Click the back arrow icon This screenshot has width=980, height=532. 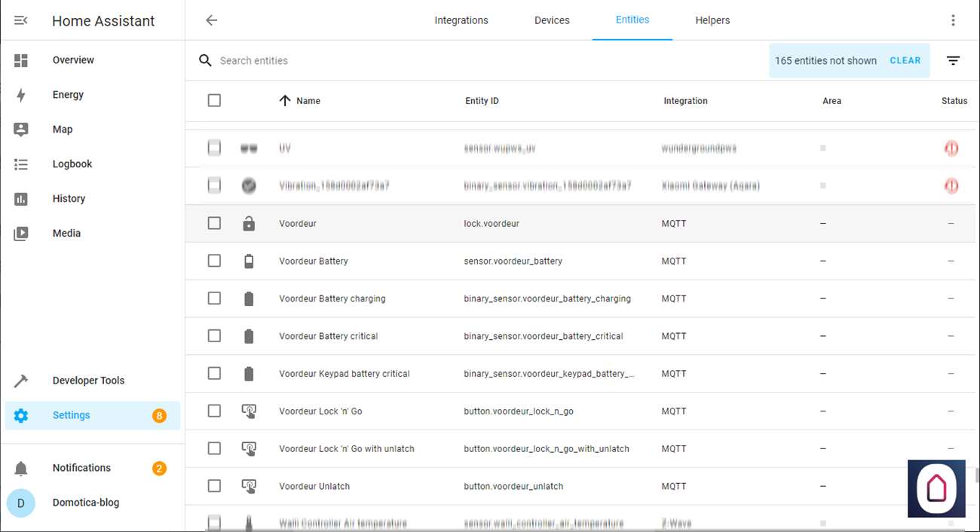[x=212, y=20]
